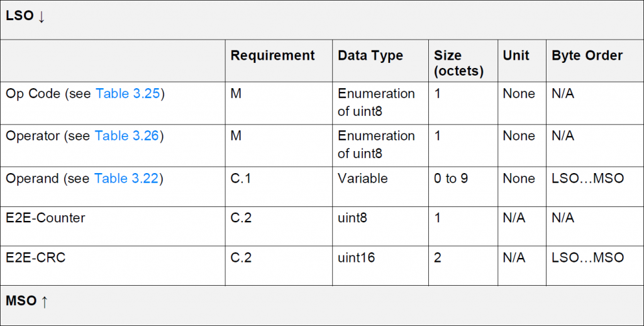The image size is (644, 326).
Task: Select the Requirement column header
Action: click(x=272, y=55)
